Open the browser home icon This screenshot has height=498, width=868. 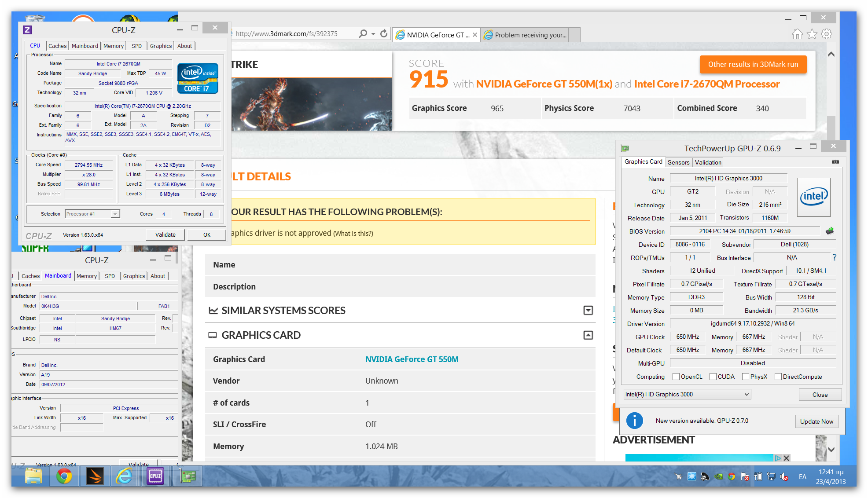click(797, 34)
